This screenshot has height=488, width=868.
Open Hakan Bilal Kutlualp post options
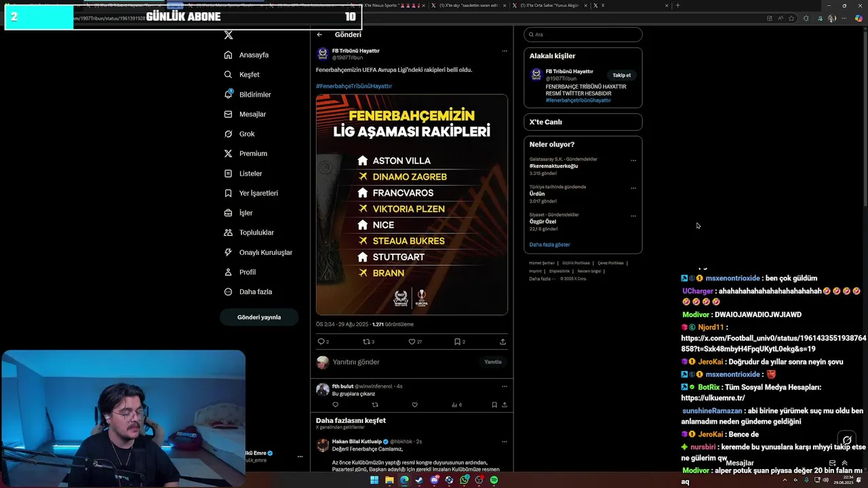pos(504,441)
